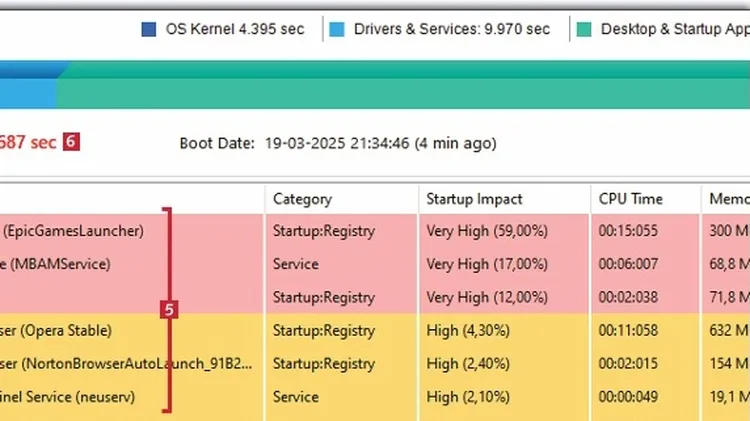Sort by the Startup Impact column header
The width and height of the screenshot is (750, 421).
coord(474,198)
